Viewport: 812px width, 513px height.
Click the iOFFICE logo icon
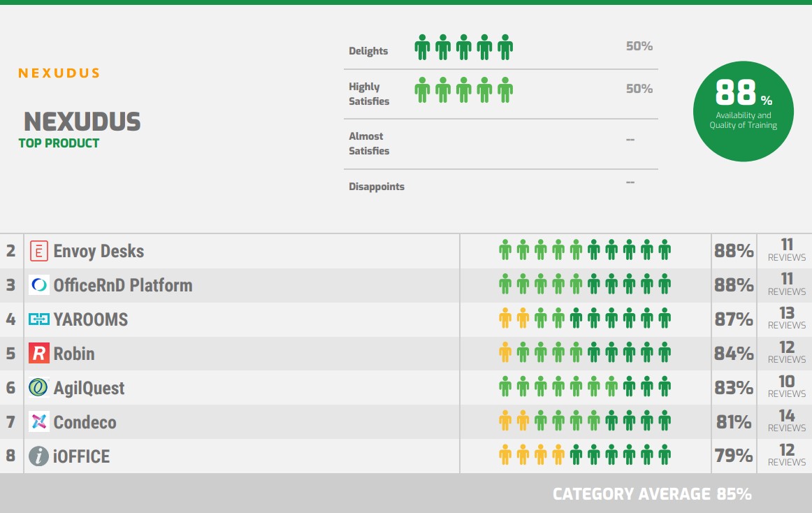pos(38,456)
